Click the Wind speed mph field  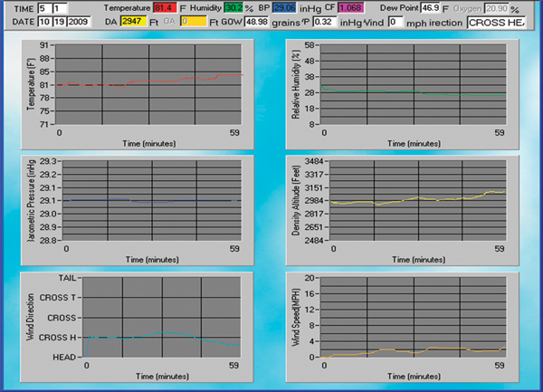point(395,22)
